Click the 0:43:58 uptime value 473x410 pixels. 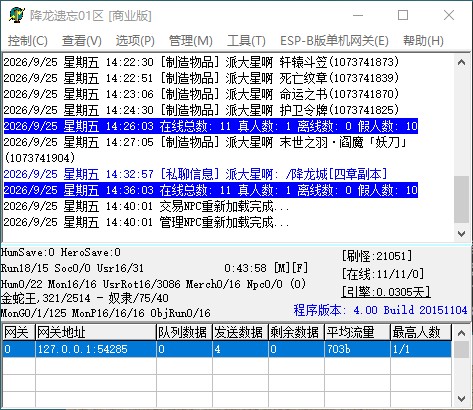click(x=245, y=268)
